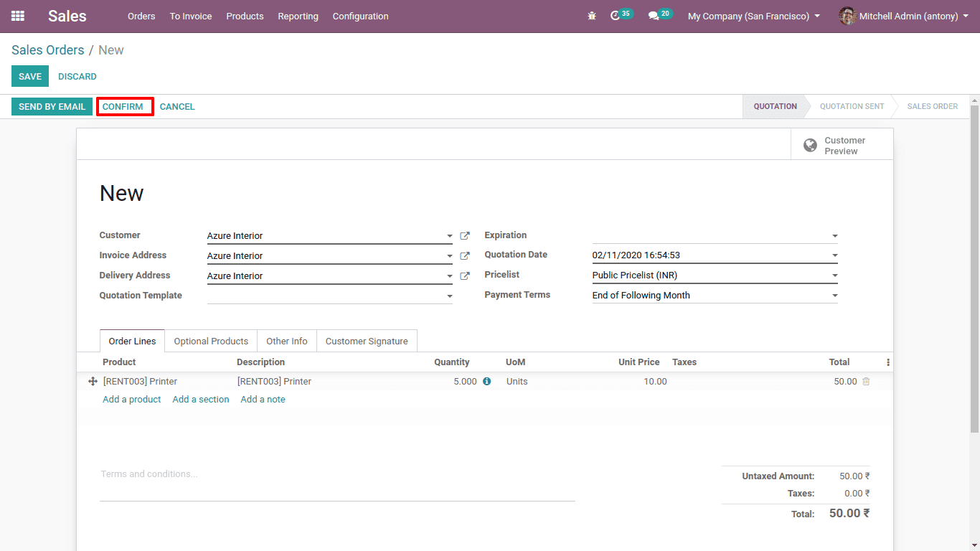Open the Orders menu
Image resolution: width=980 pixels, height=551 pixels.
click(x=141, y=16)
